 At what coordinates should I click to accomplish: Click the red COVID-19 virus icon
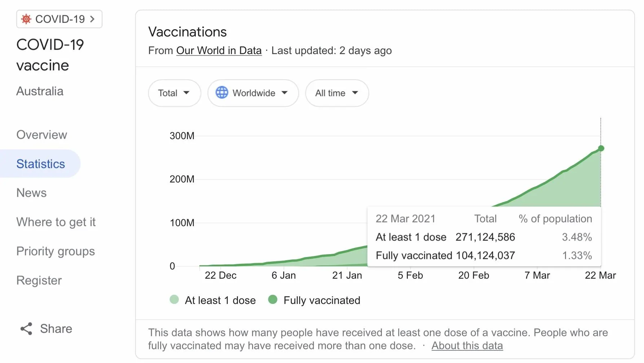pyautogui.click(x=26, y=19)
